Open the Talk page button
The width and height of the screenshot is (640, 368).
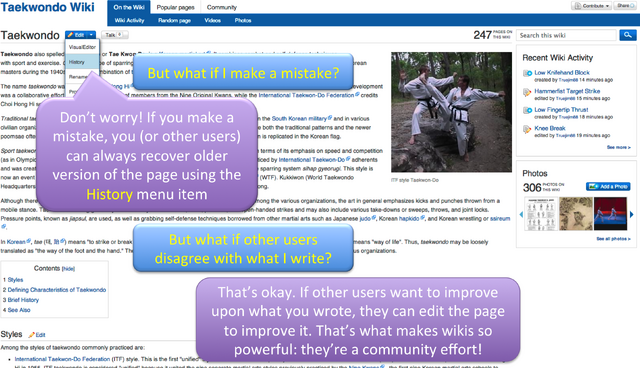(x=114, y=35)
